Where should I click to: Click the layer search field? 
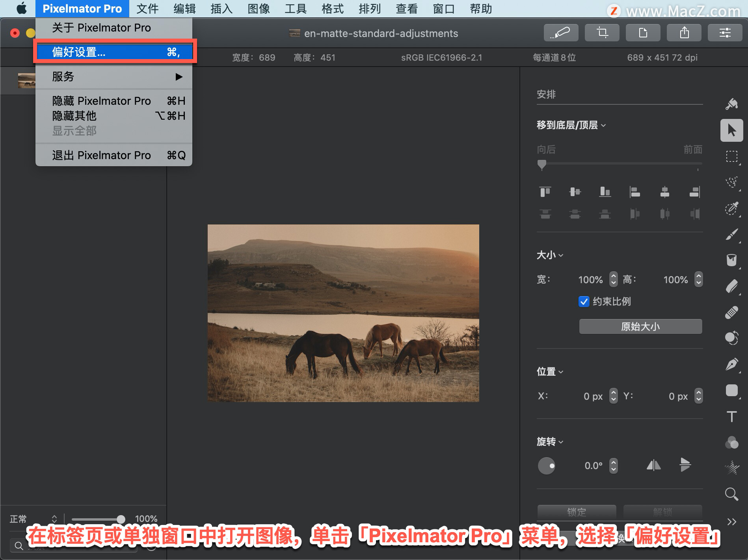(74, 545)
